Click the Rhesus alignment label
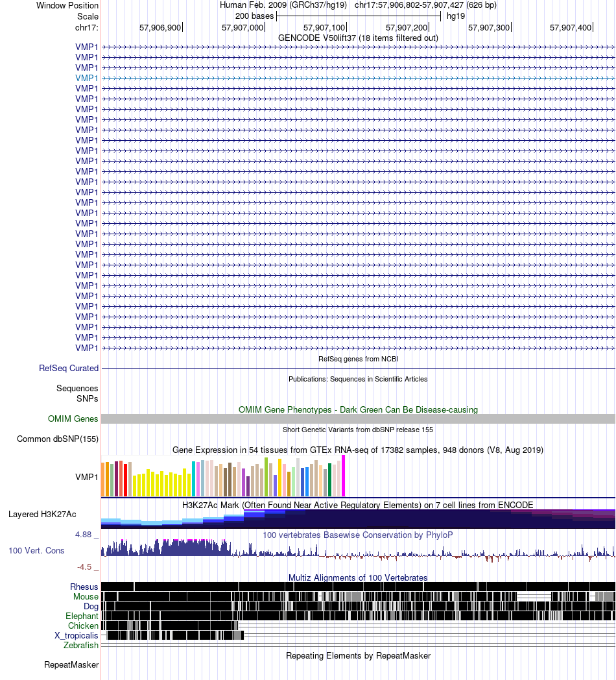616x680 pixels. tap(84, 587)
